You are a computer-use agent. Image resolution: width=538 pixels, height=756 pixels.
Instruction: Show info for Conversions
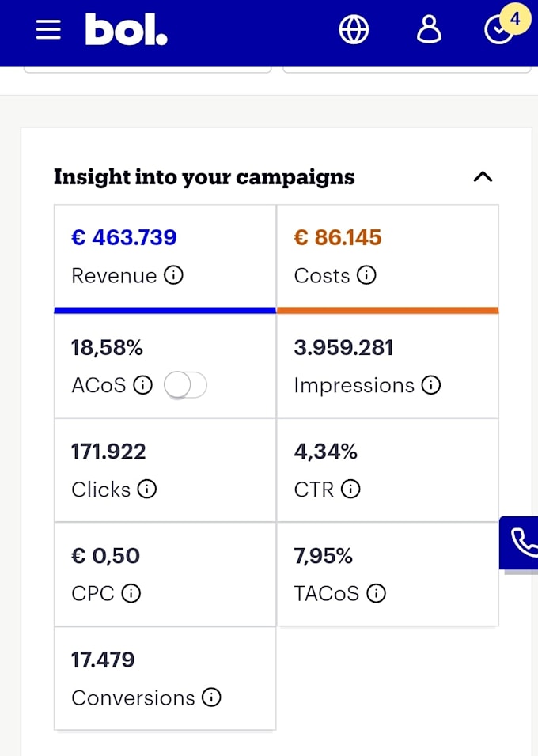pos(211,697)
